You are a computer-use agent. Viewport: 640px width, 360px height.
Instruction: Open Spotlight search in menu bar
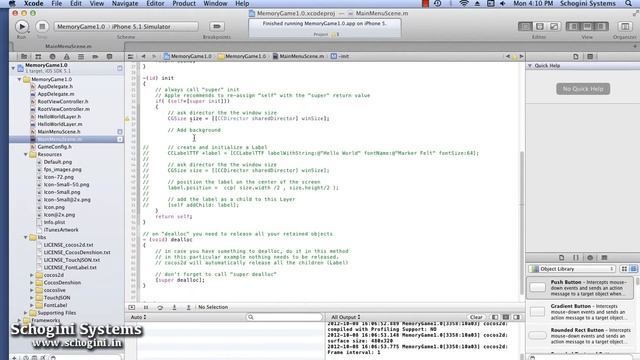629,4
